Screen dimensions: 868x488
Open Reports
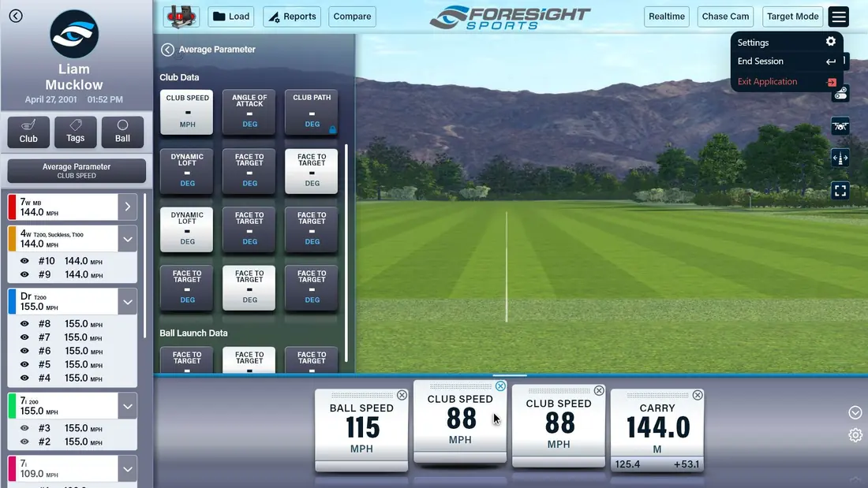pos(292,17)
